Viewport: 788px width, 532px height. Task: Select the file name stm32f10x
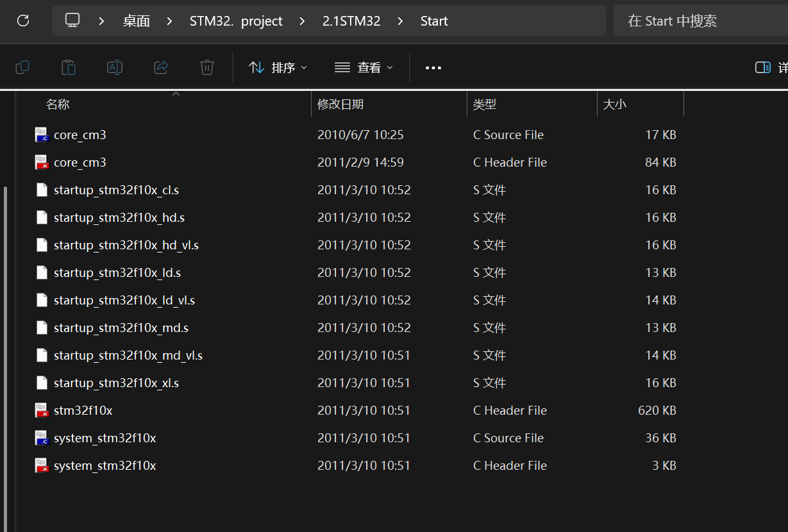[x=83, y=410]
